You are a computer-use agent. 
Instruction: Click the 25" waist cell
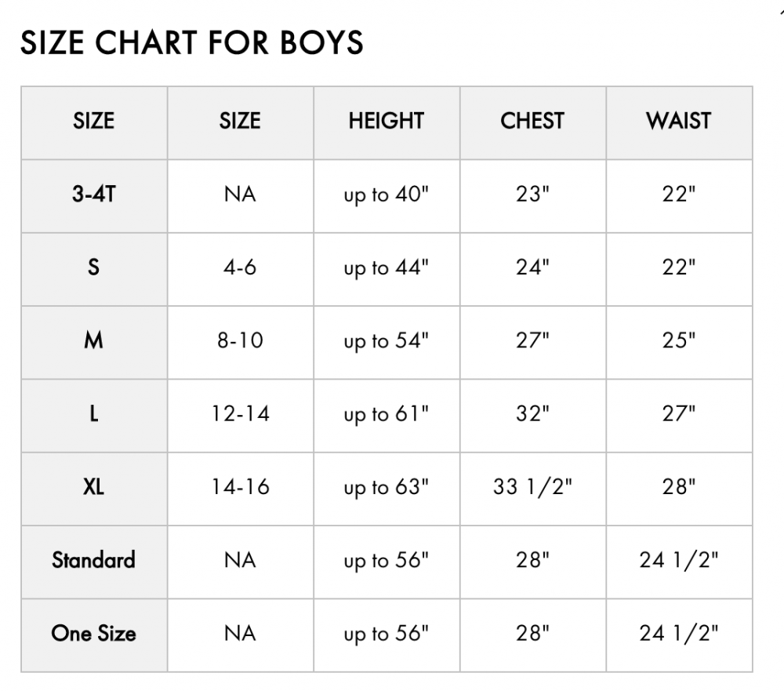coord(678,340)
